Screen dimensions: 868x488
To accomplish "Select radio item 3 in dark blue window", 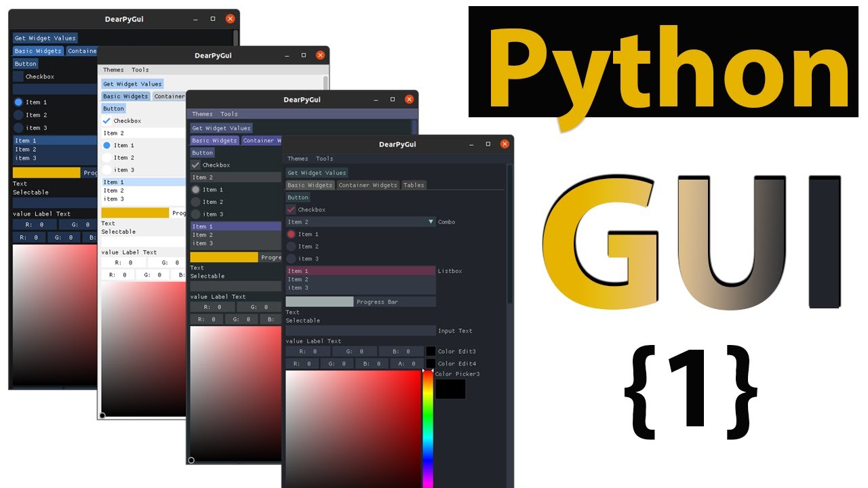I will (18, 127).
